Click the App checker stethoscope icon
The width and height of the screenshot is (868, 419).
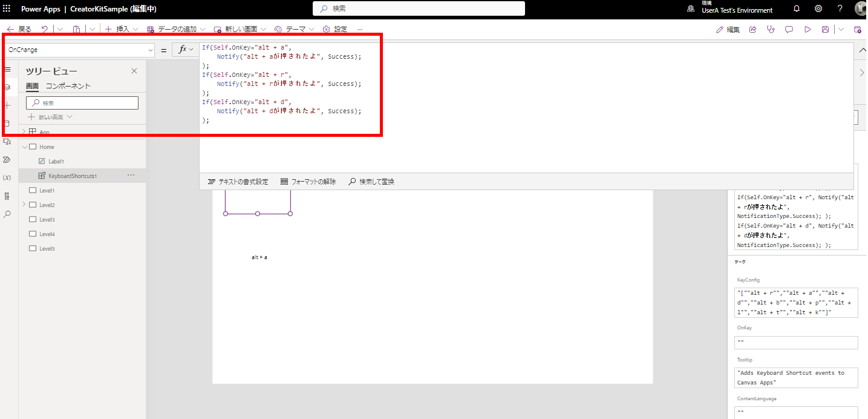[771, 29]
